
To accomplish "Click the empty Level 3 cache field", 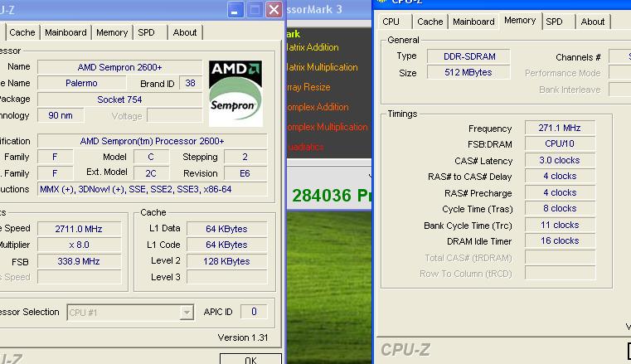I will point(226,277).
